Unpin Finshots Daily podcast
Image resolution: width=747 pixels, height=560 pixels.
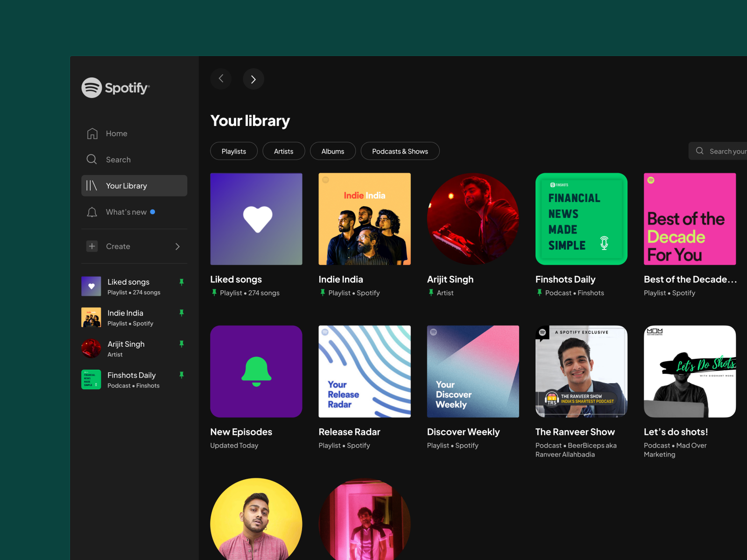182,375
